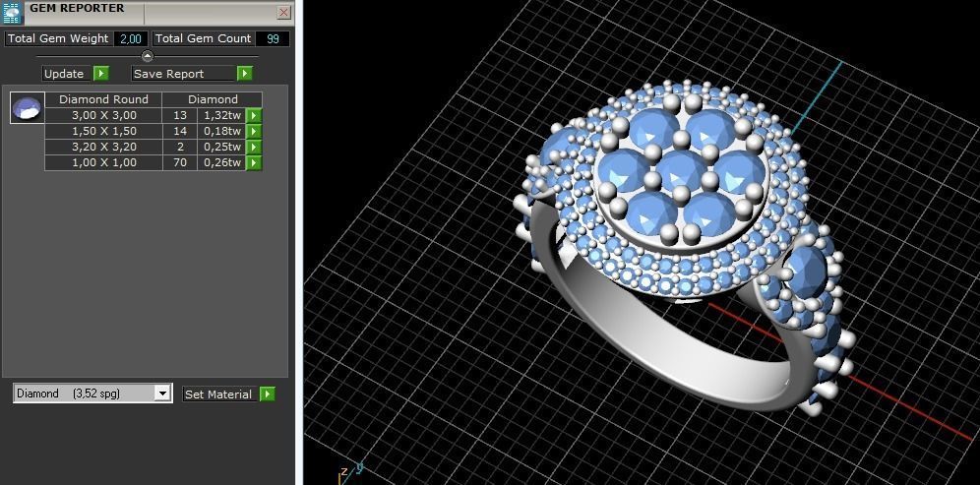
Task: Click the center blue gemstone on the ring
Action: (680, 170)
